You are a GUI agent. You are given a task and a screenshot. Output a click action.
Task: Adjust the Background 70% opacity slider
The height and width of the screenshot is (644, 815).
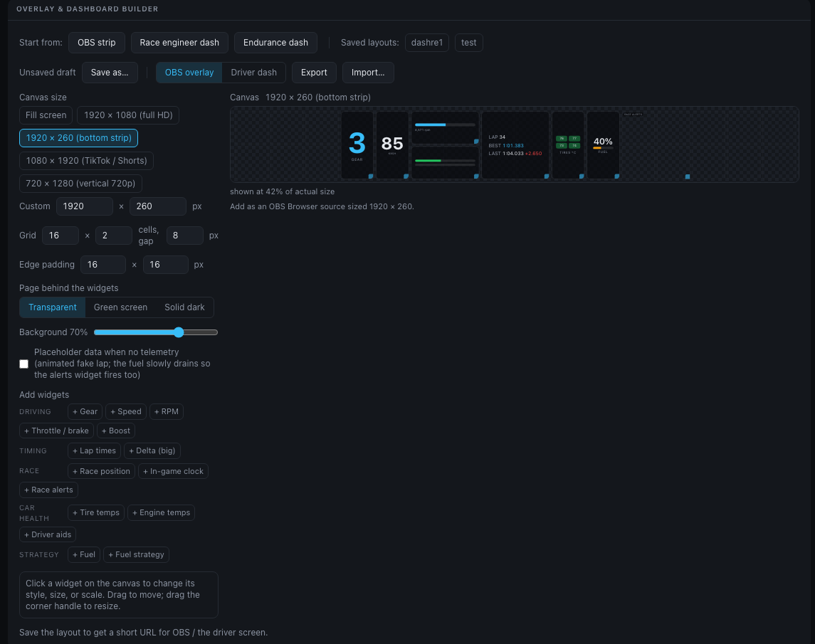[x=156, y=332]
